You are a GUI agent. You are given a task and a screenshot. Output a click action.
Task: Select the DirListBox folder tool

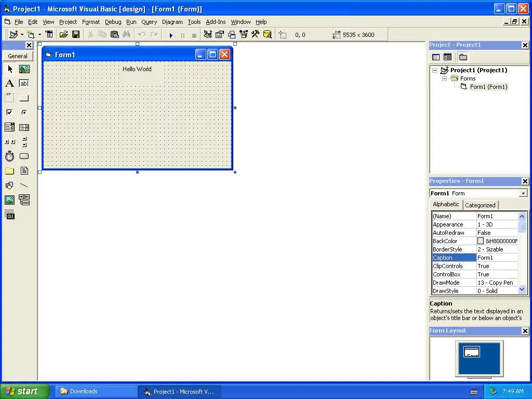coord(10,170)
